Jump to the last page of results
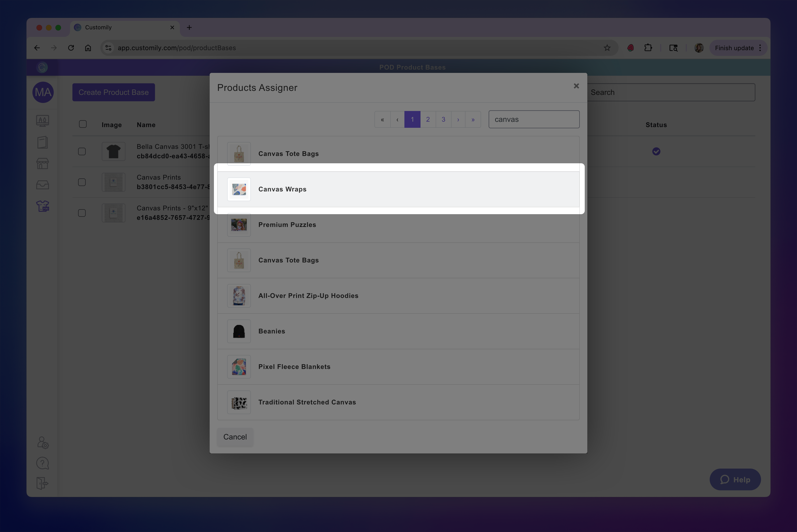Screen dimensions: 797x532 click(x=473, y=120)
